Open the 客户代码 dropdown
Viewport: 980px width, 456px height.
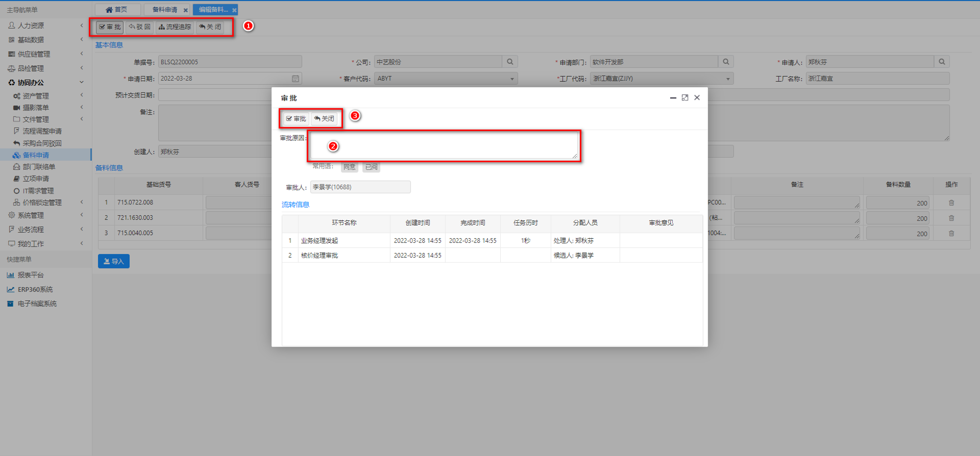click(x=446, y=79)
